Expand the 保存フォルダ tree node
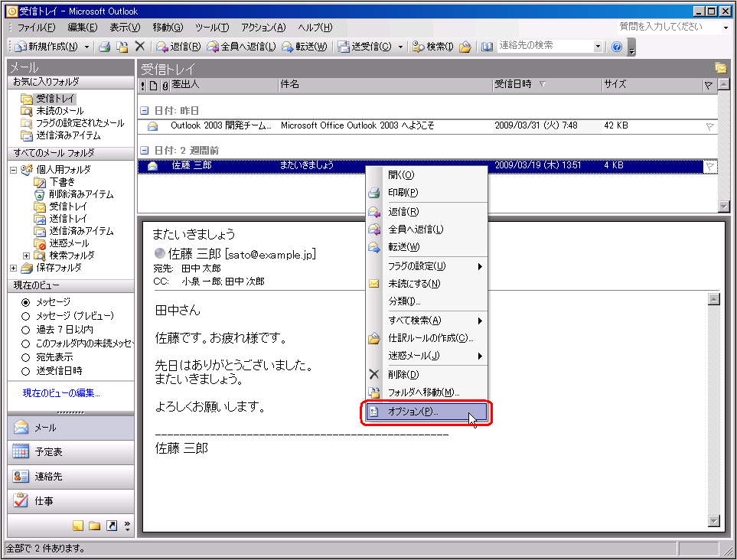Image resolution: width=737 pixels, height=560 pixels. pos(13,268)
